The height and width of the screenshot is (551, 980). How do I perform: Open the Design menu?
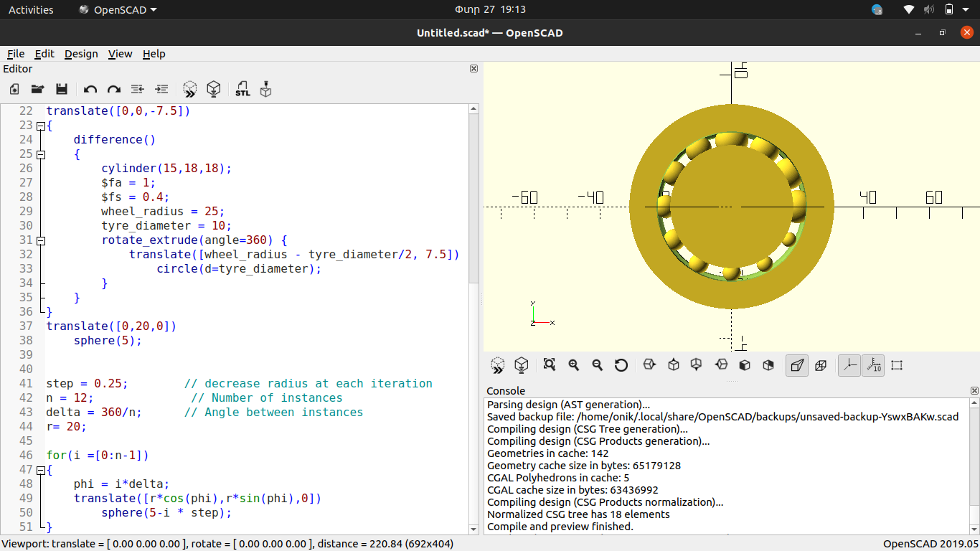pos(81,54)
